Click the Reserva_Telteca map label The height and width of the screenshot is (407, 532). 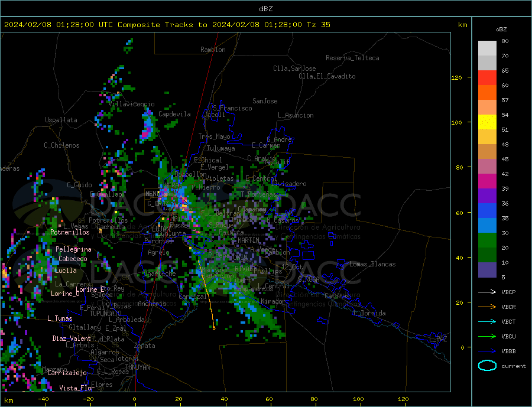click(352, 58)
